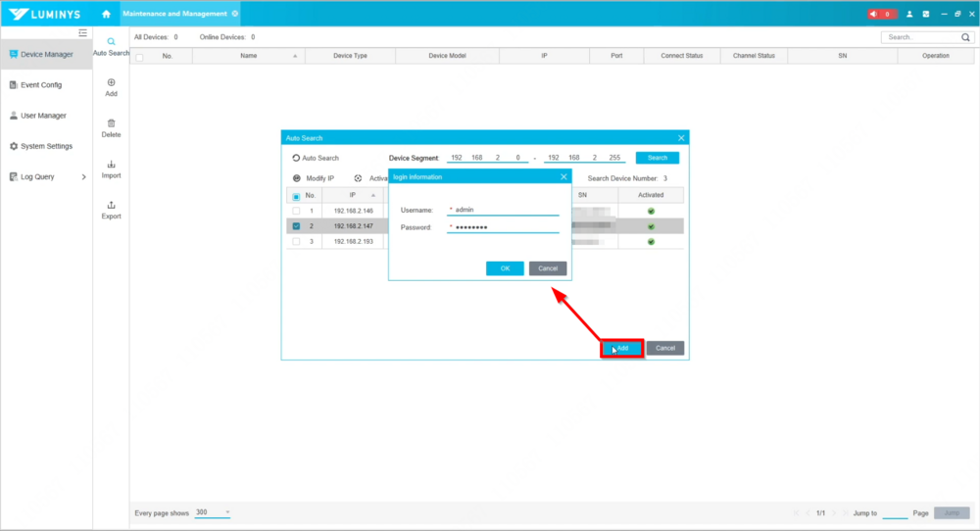Open the red alarm speaker indicator
Viewport: 980px width, 531px height.
click(881, 14)
